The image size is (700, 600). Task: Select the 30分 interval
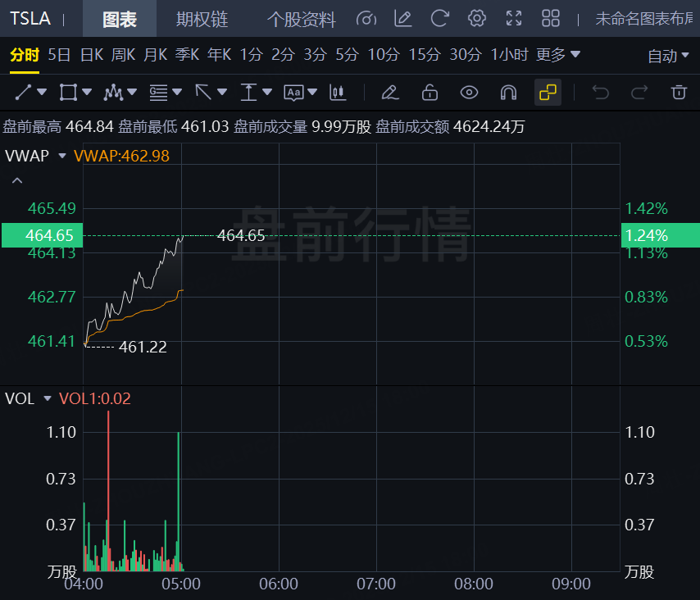click(466, 55)
